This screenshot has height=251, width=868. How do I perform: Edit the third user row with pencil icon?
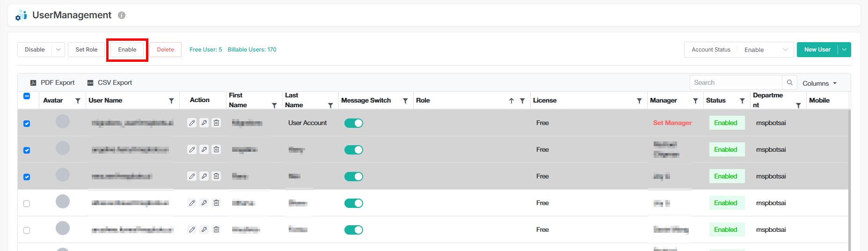point(192,176)
